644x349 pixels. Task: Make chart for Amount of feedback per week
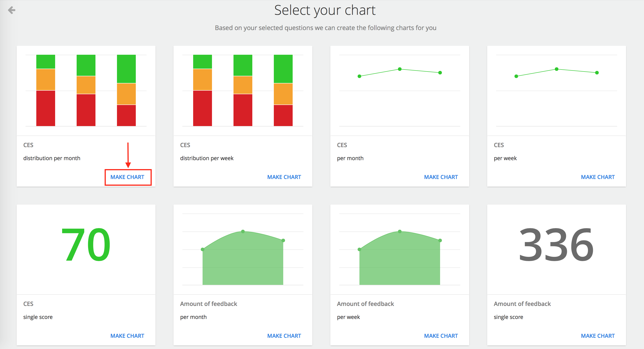(441, 336)
